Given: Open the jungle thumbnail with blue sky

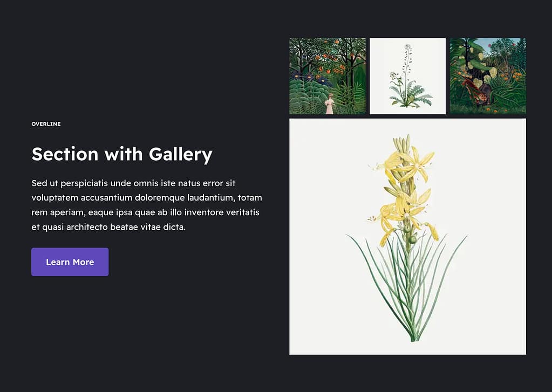Looking at the screenshot, I should click(x=488, y=76).
